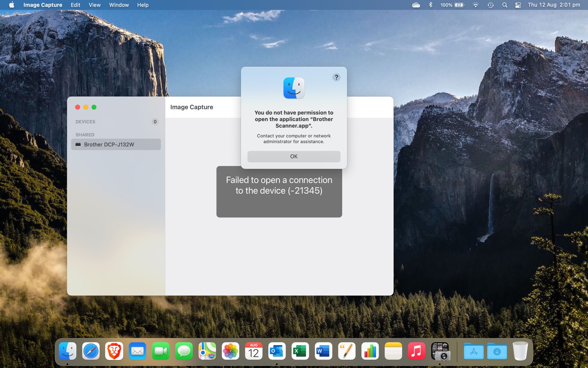Screen dimensions: 588x368
Task: Click OK in the permission dialog
Action: click(x=294, y=156)
